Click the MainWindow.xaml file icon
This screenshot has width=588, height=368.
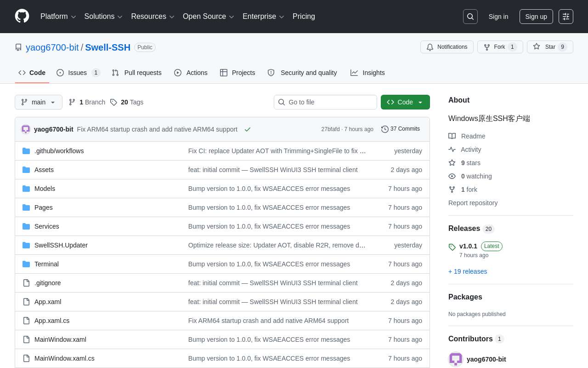[26, 339]
